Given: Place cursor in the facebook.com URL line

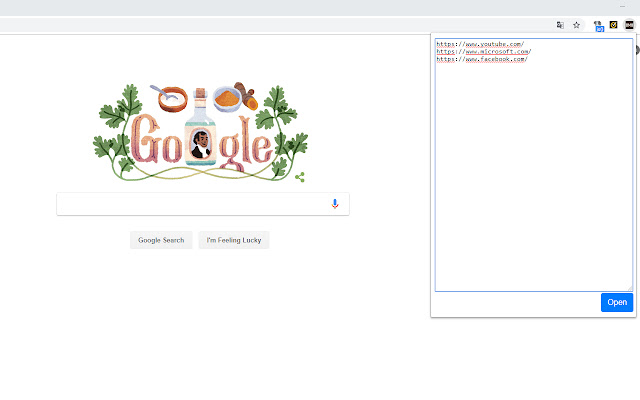Looking at the screenshot, I should [481, 60].
